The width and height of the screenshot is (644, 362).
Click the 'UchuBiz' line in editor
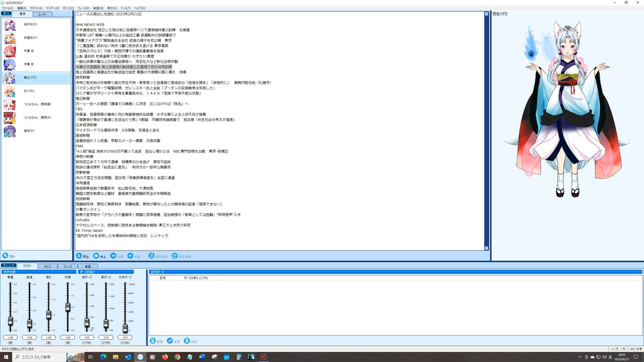(83, 220)
